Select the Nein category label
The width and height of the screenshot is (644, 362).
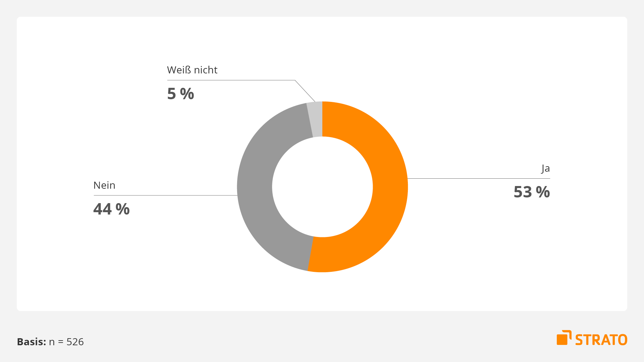click(x=104, y=185)
